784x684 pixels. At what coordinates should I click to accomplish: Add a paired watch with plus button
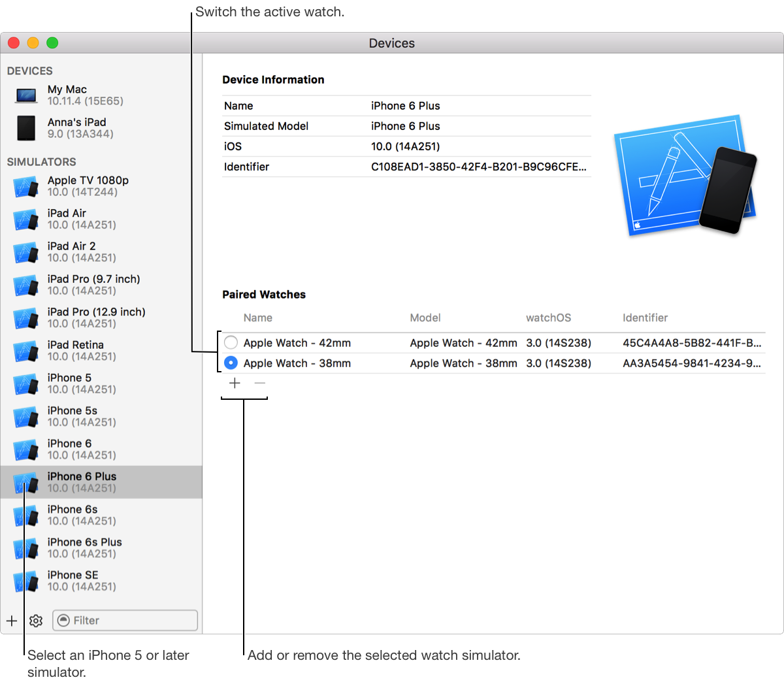pos(235,383)
